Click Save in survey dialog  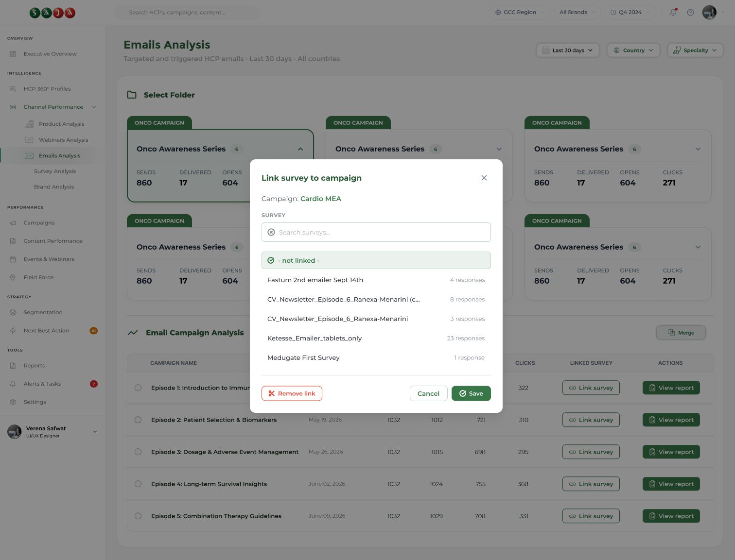[x=471, y=393]
